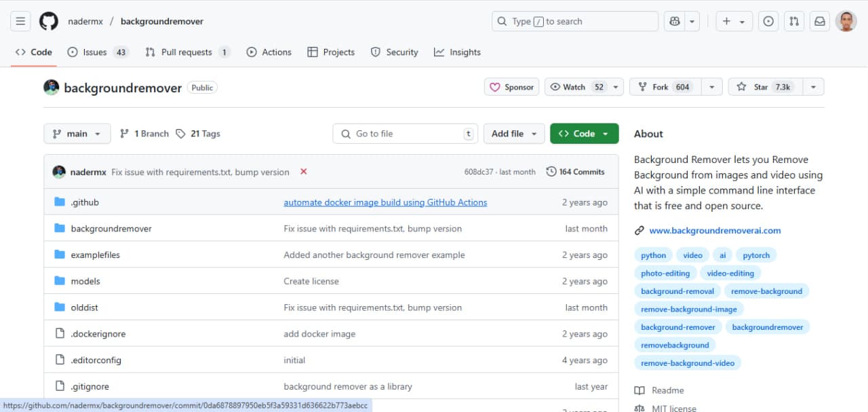Click the latest commit message 'Fix issue with requirements.txt'
The width and height of the screenshot is (868, 412).
click(200, 172)
